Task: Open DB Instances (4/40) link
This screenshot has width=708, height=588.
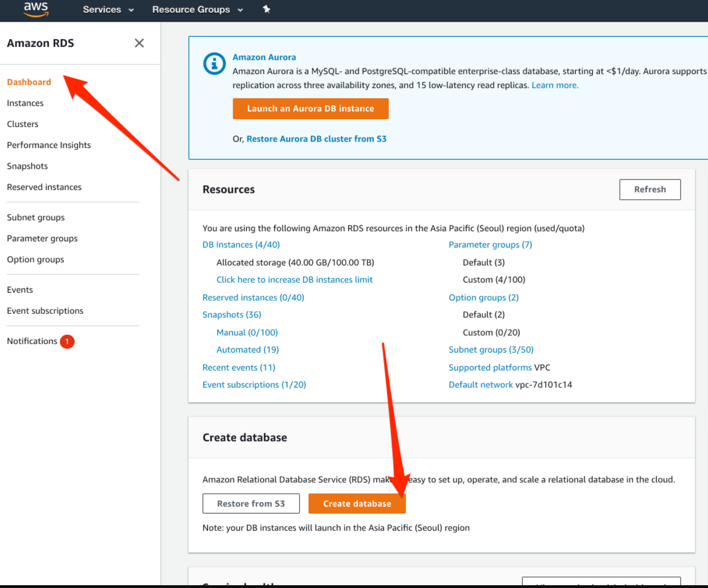Action: [241, 245]
